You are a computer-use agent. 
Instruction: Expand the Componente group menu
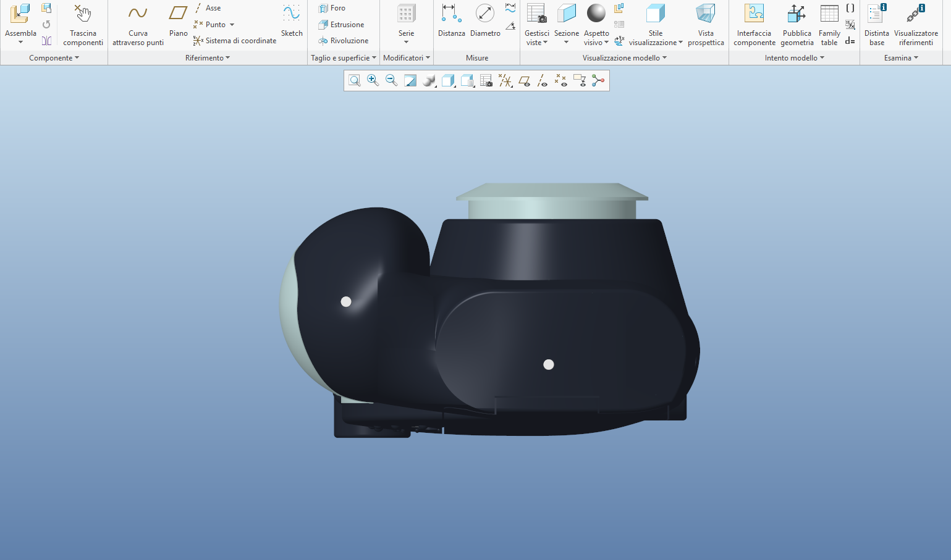[x=54, y=57]
